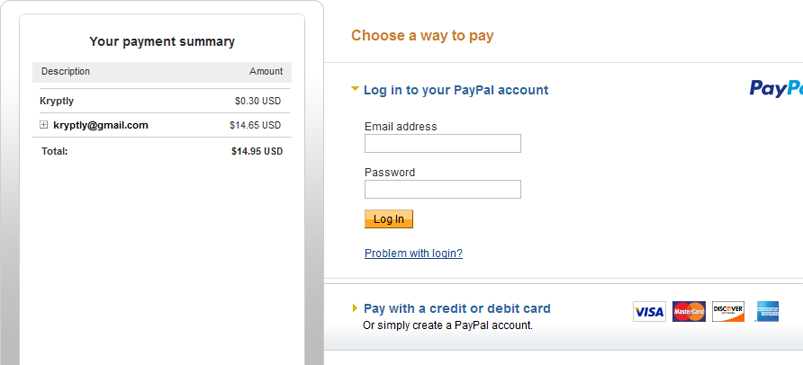
Task: Expand kryptly@gmail.com item with plus icon
Action: pos(44,125)
